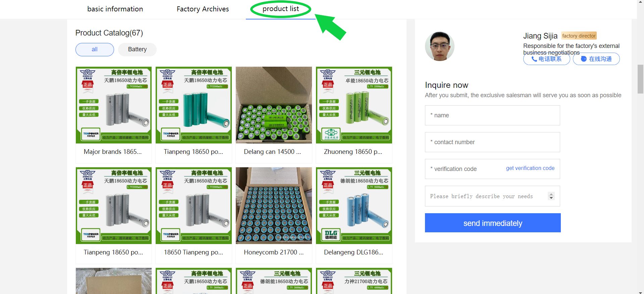Click 'Major brands 1865...' product title

click(113, 152)
